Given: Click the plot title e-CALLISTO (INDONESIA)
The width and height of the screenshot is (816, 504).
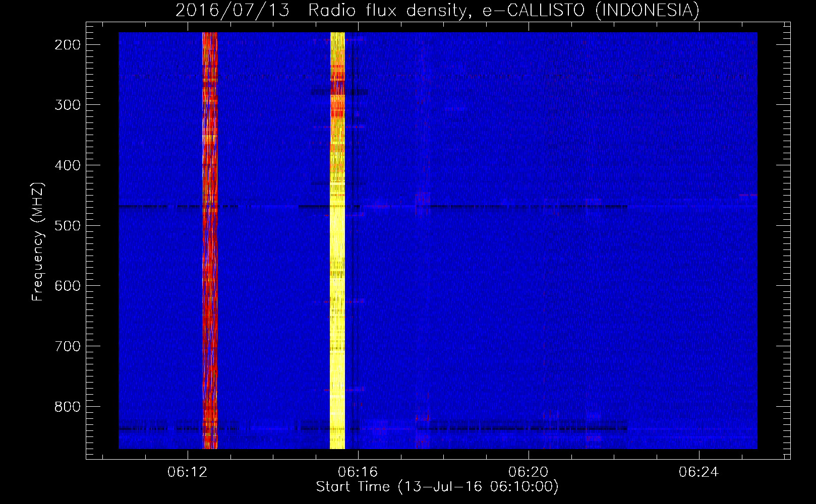Looking at the screenshot, I should point(591,10).
